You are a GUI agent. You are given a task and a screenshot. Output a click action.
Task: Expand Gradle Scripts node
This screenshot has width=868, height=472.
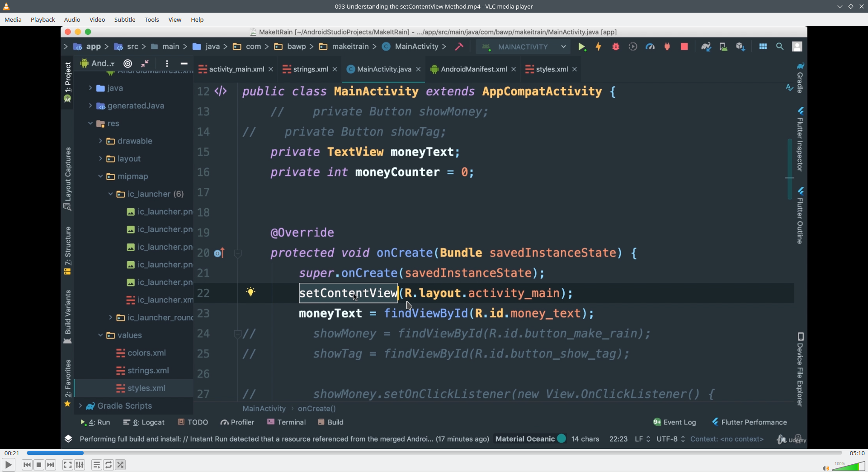pos(80,405)
